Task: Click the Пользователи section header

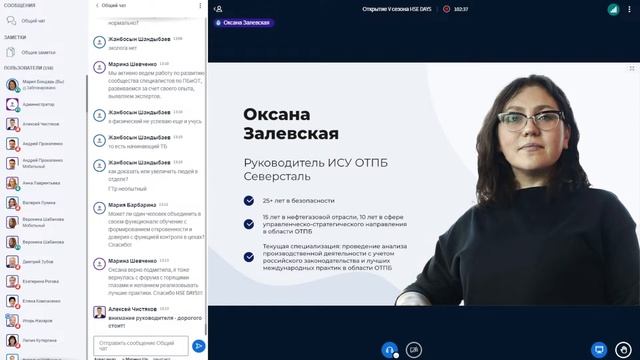Action: [x=29, y=68]
